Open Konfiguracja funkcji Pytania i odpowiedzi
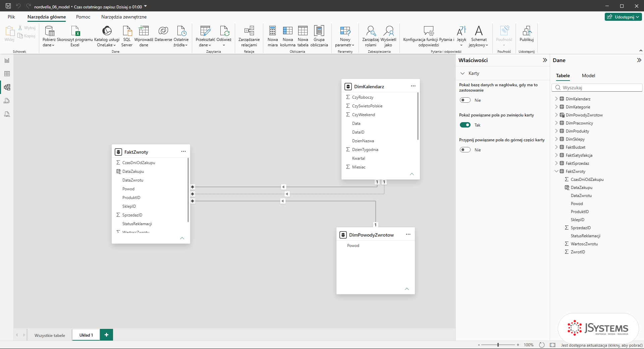 pyautogui.click(x=429, y=36)
